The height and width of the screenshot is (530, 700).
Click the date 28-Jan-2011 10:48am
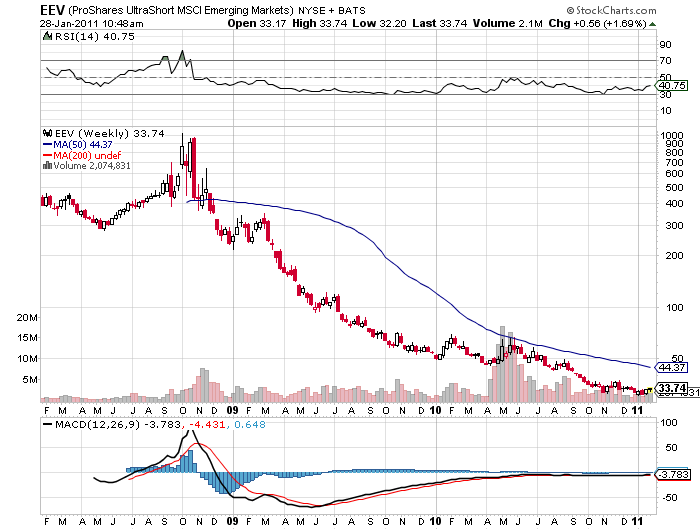pos(92,24)
